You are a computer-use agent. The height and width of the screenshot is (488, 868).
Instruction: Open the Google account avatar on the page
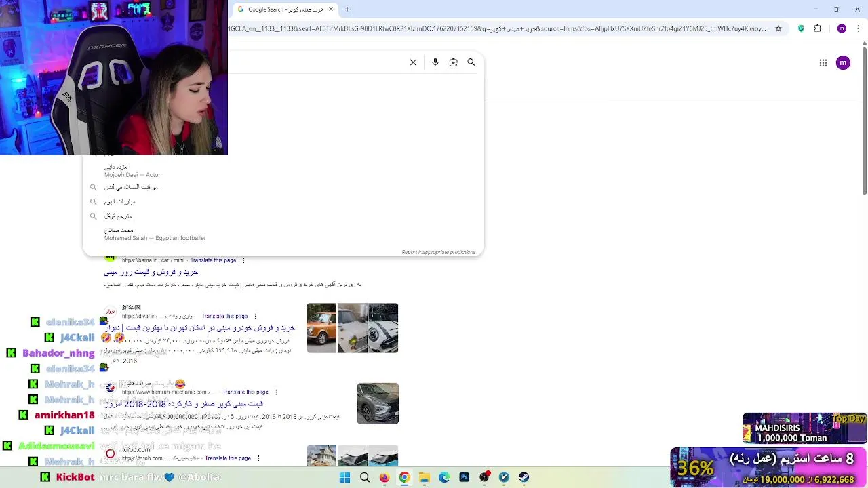(843, 63)
